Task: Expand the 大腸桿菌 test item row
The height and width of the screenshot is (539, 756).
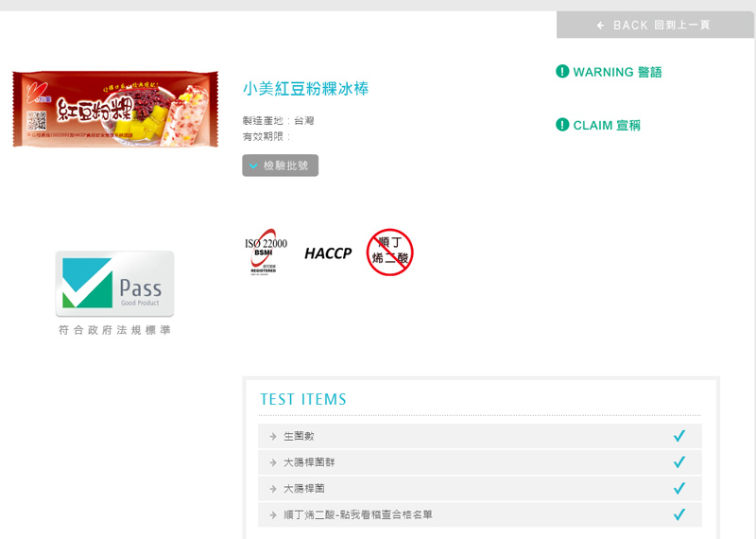Action: tap(480, 488)
